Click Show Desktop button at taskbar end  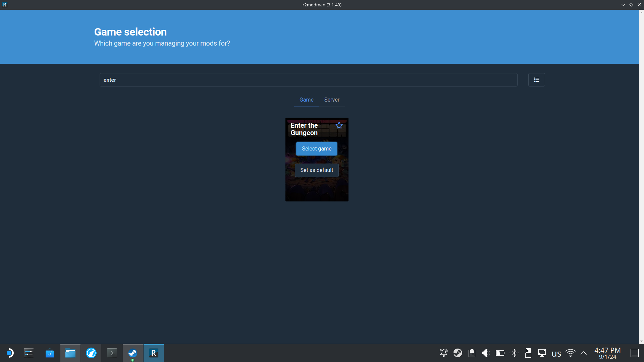pos(635,353)
